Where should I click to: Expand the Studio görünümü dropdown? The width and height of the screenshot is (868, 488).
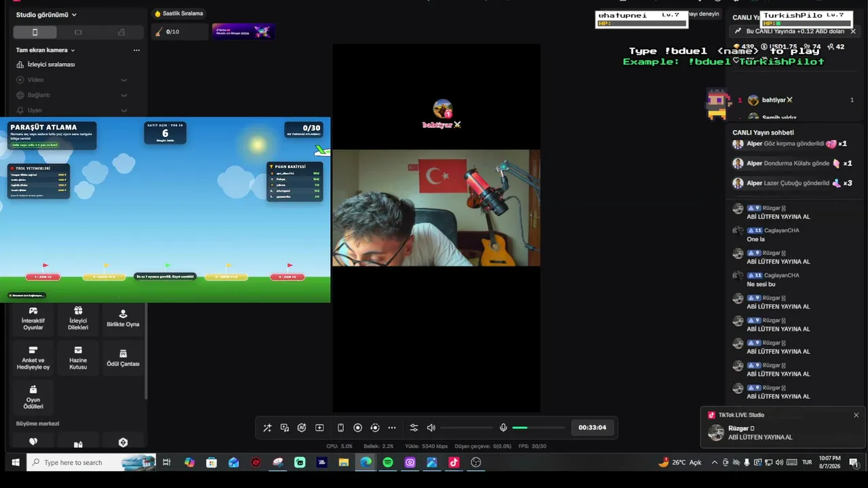(x=46, y=15)
